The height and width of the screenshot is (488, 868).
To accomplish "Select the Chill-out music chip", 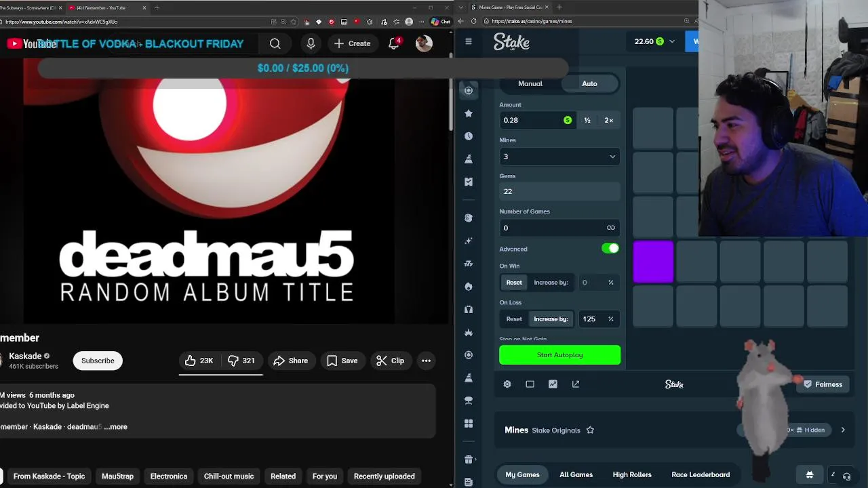I will point(229,476).
